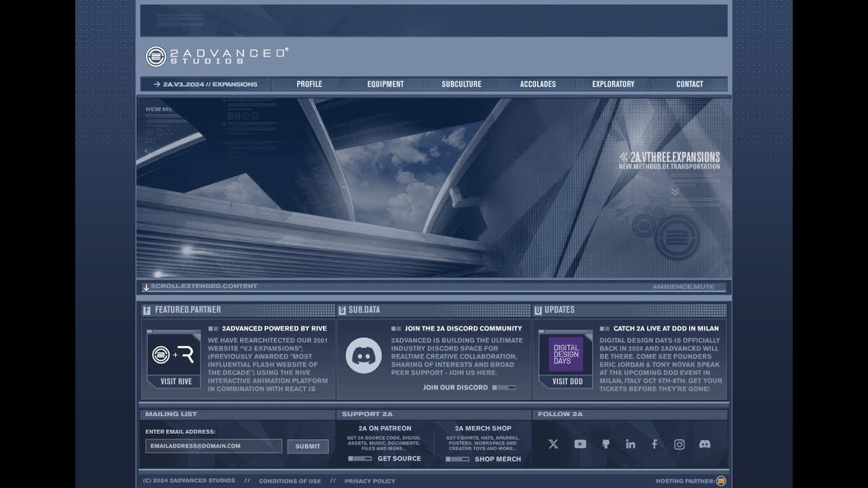Screen dimensions: 868x488
Task: Click '2Advanced Powered by Rive' headline
Action: point(274,329)
